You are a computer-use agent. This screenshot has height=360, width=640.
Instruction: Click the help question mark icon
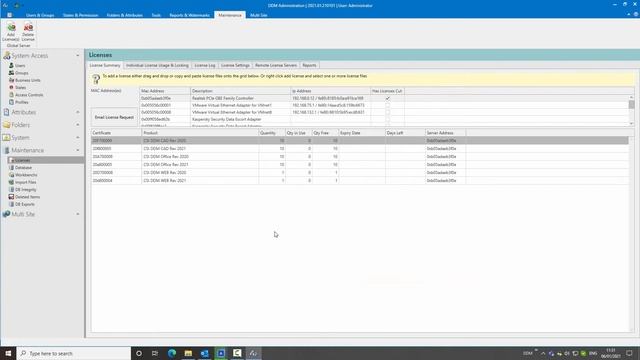[96, 79]
